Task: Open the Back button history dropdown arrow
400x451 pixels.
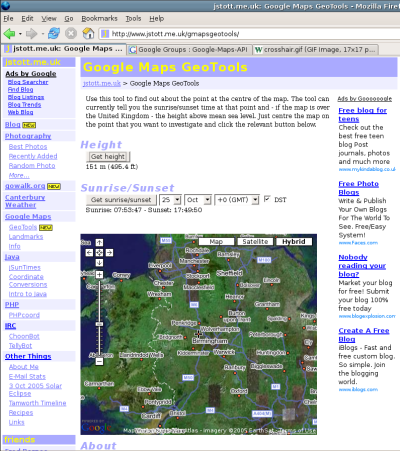Action: pyautogui.click(x=20, y=34)
